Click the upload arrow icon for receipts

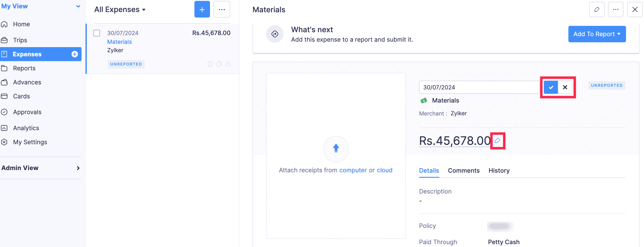click(x=336, y=148)
